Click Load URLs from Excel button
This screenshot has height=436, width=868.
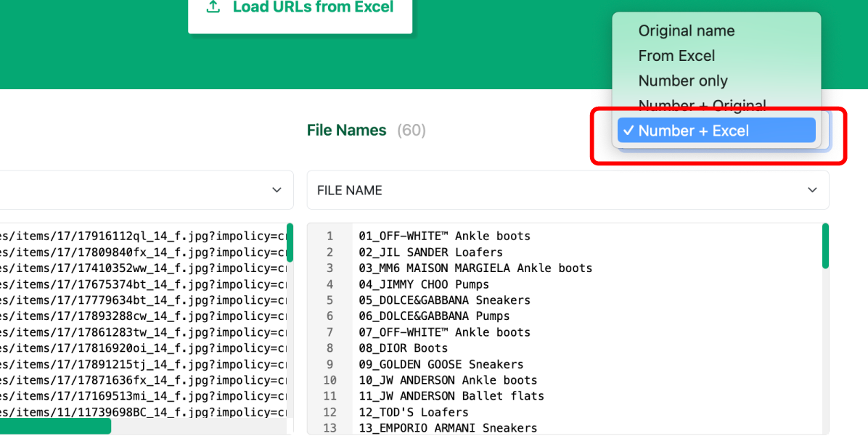[x=300, y=9]
